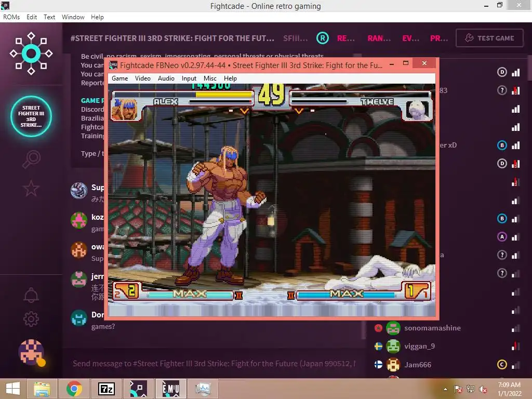Open the Fightcade settings gear

click(31, 319)
